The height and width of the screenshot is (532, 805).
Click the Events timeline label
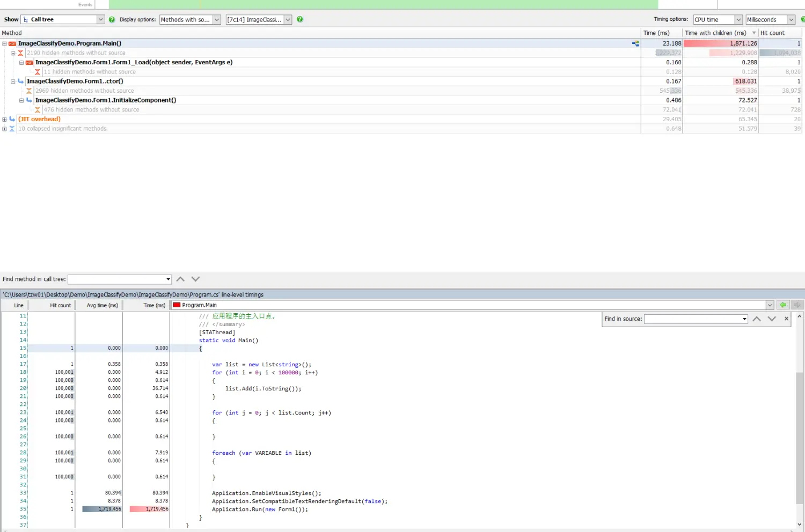85,4
